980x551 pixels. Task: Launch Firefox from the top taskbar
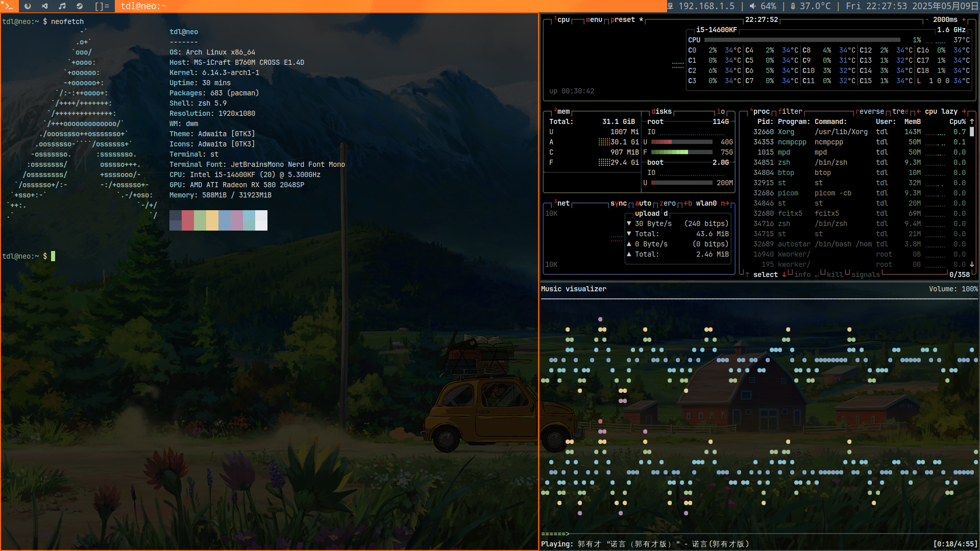click(28, 6)
